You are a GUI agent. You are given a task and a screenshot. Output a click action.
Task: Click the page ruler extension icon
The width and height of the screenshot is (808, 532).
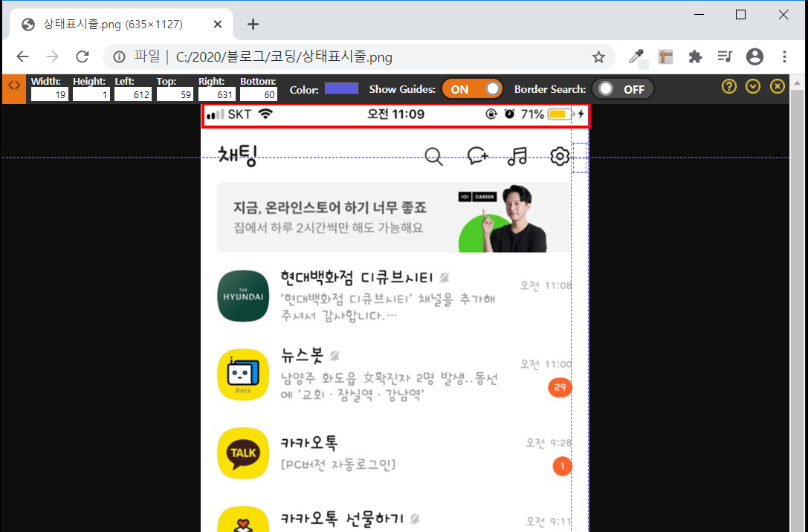pyautogui.click(x=666, y=56)
